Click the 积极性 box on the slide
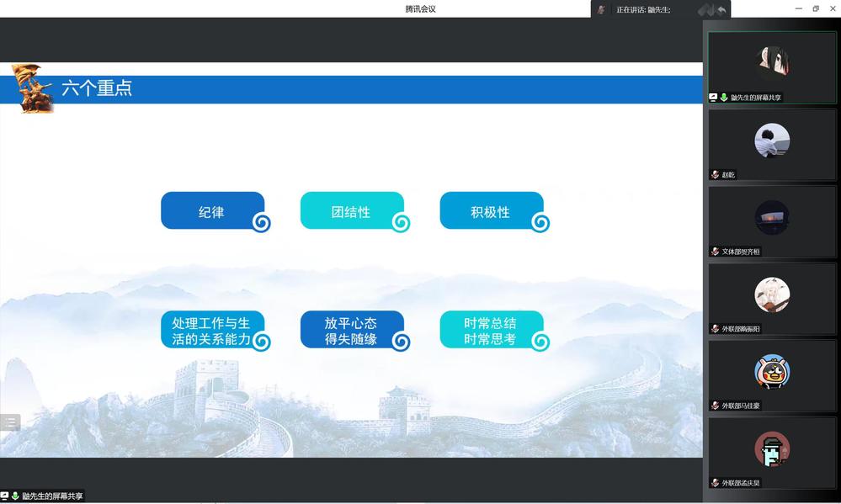 (492, 211)
